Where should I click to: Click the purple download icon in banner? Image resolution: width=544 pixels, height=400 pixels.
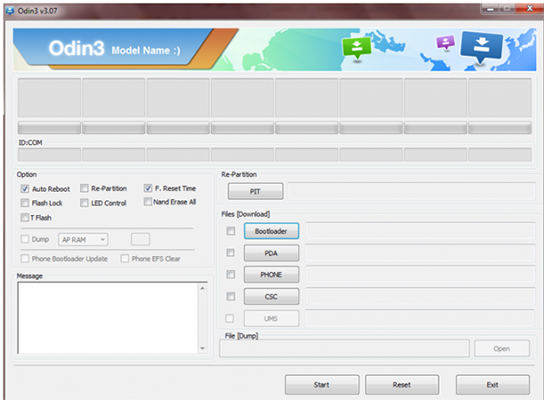445,43
